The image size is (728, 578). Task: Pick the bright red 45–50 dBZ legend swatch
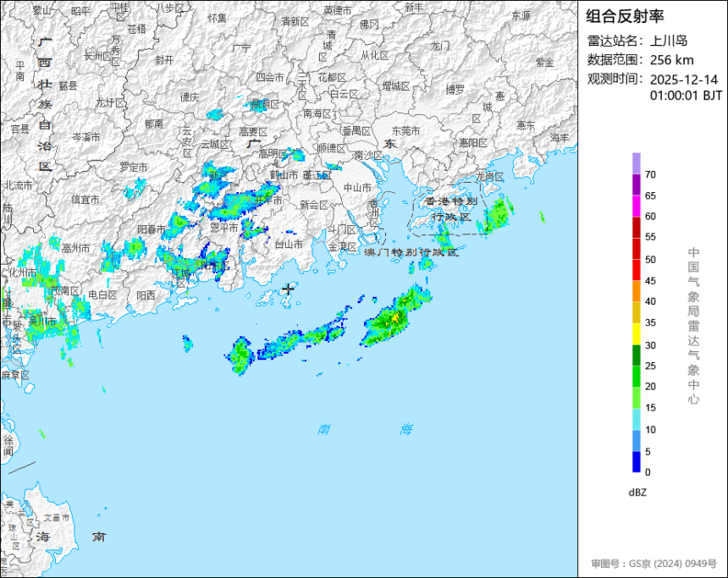point(636,270)
